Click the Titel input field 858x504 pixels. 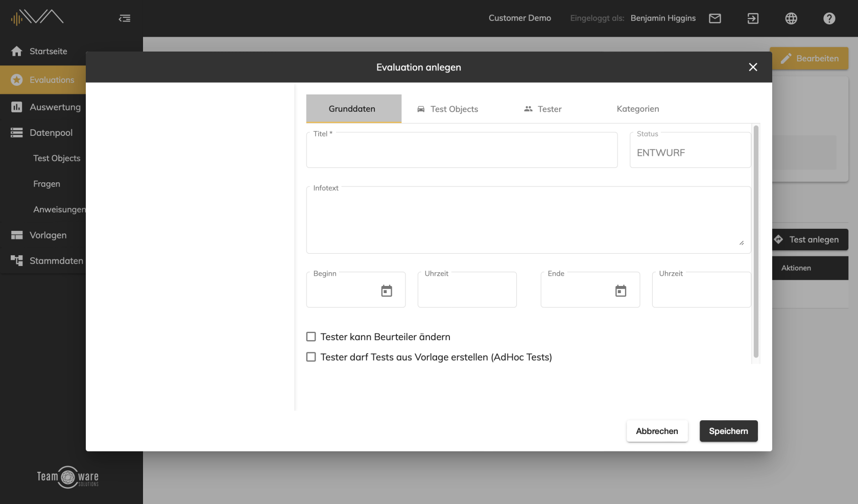(x=462, y=150)
